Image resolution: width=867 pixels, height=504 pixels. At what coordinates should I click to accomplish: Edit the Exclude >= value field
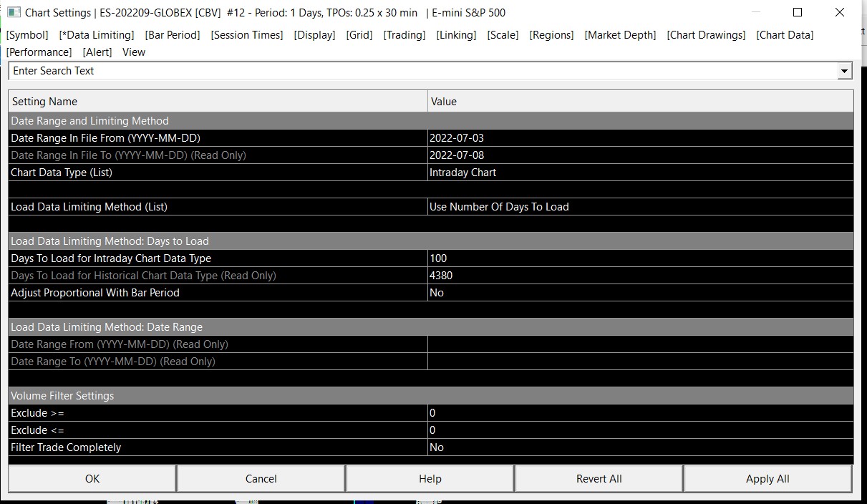click(641, 413)
